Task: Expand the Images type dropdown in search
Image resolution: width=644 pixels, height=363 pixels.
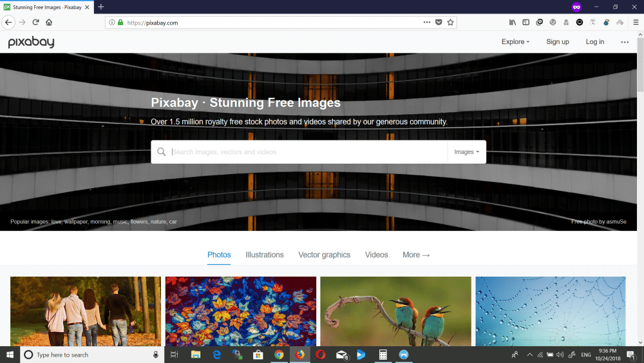Action: (x=467, y=152)
